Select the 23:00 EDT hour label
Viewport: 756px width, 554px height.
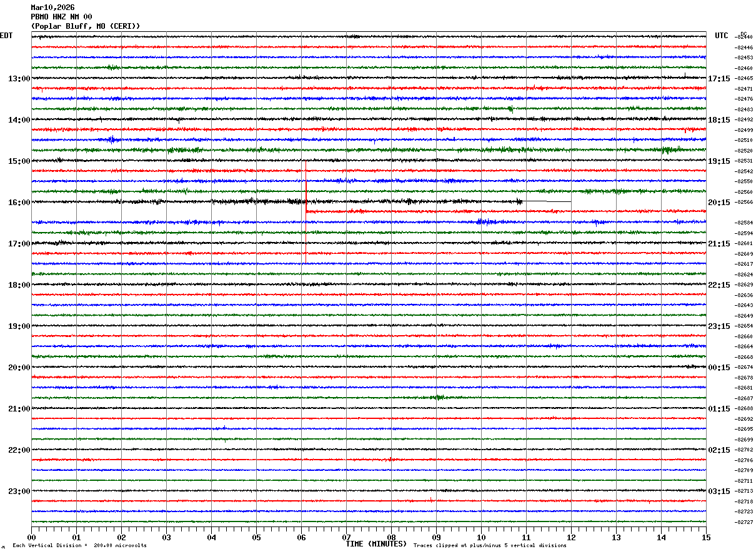pos(19,491)
